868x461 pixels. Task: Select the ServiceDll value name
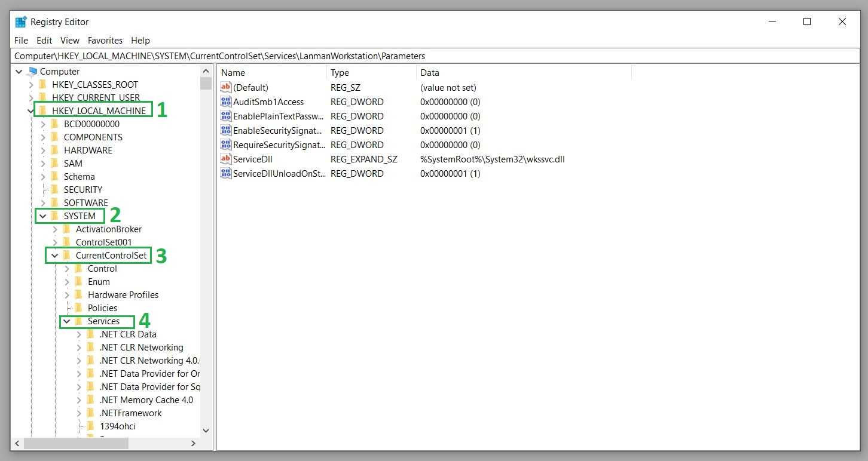(x=253, y=159)
